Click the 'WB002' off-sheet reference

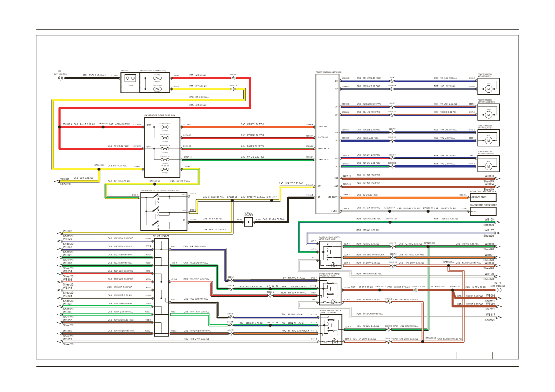pos(68,231)
